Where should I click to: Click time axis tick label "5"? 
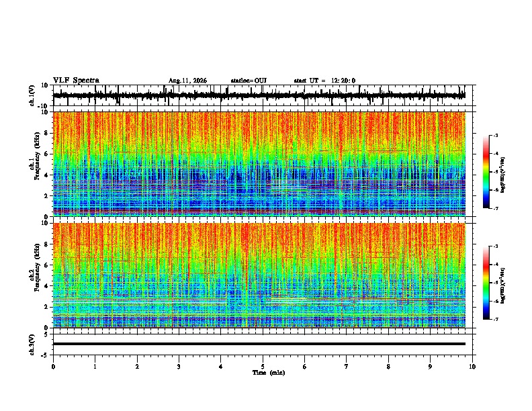click(263, 367)
